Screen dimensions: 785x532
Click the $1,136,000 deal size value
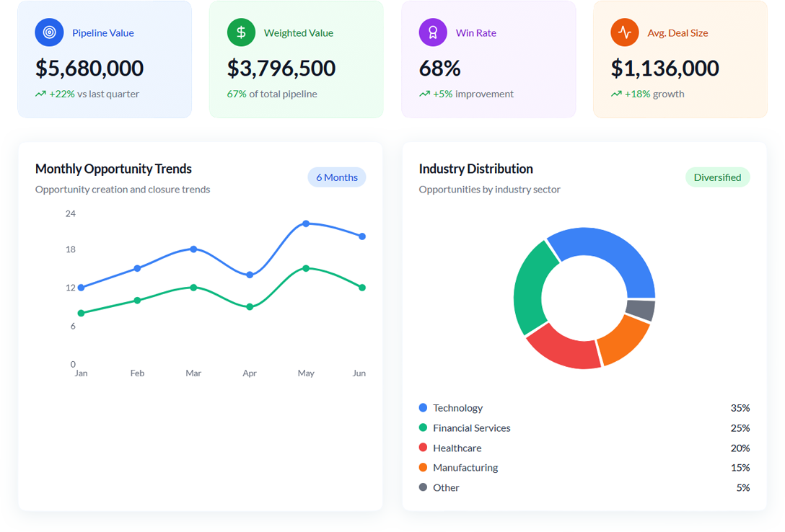coord(665,68)
